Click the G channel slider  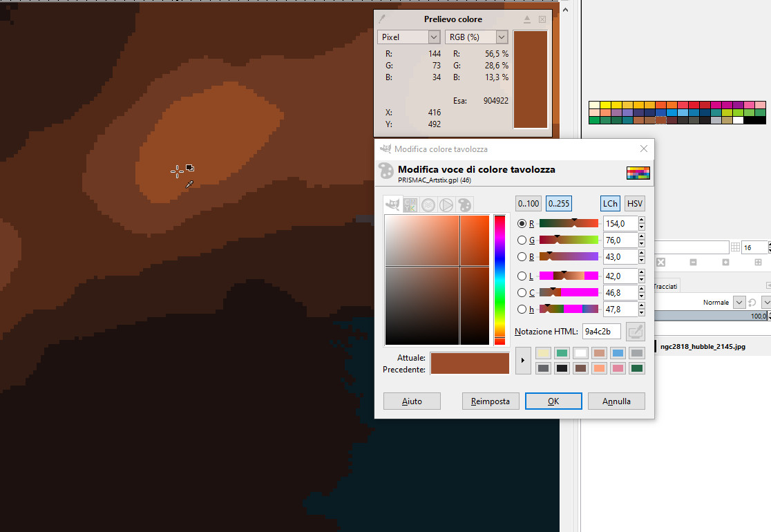point(569,240)
